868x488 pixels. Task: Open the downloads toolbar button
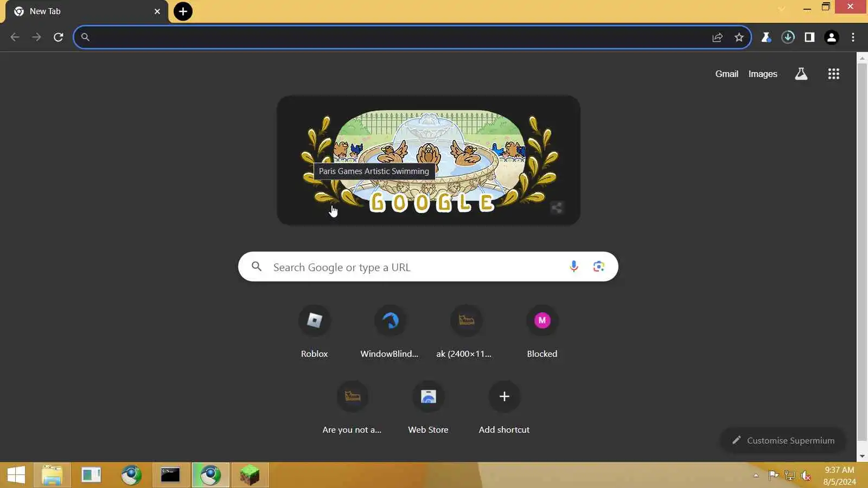(x=788, y=37)
